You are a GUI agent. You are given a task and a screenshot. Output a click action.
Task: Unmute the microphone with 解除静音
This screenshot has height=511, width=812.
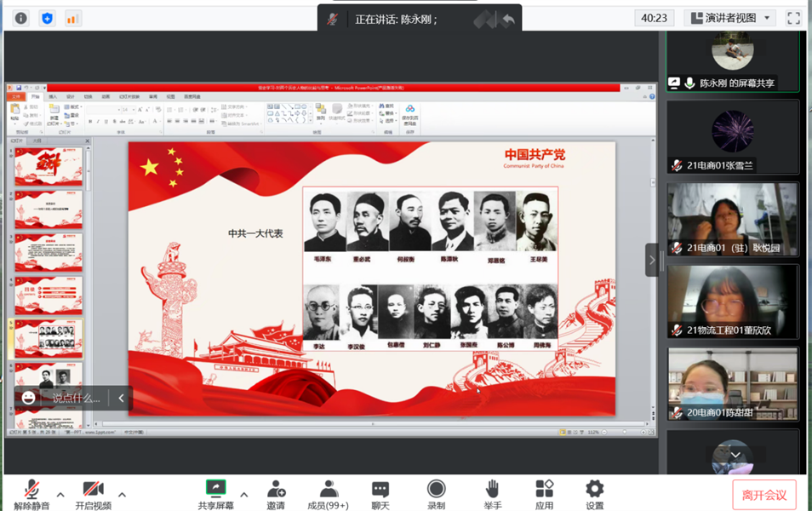tap(31, 493)
